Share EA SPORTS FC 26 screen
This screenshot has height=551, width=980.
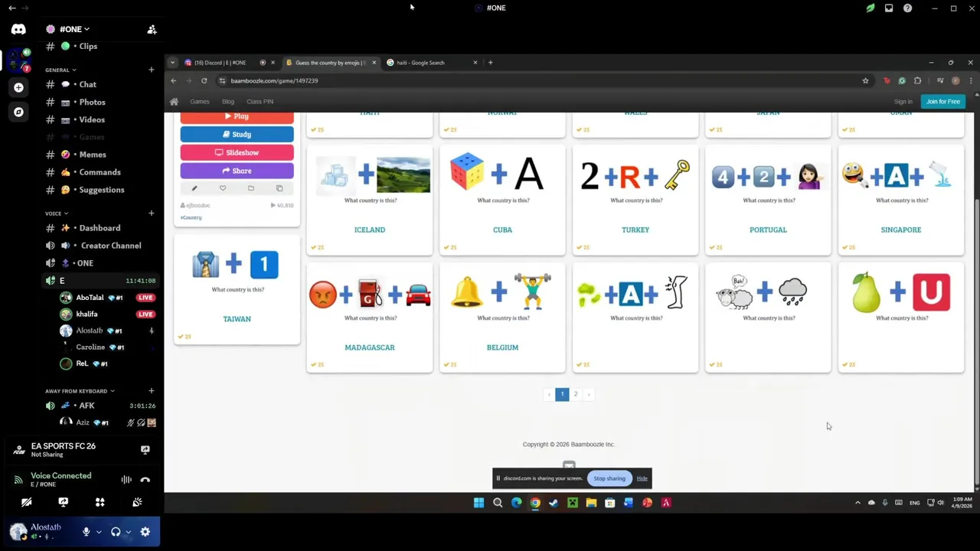click(x=145, y=450)
